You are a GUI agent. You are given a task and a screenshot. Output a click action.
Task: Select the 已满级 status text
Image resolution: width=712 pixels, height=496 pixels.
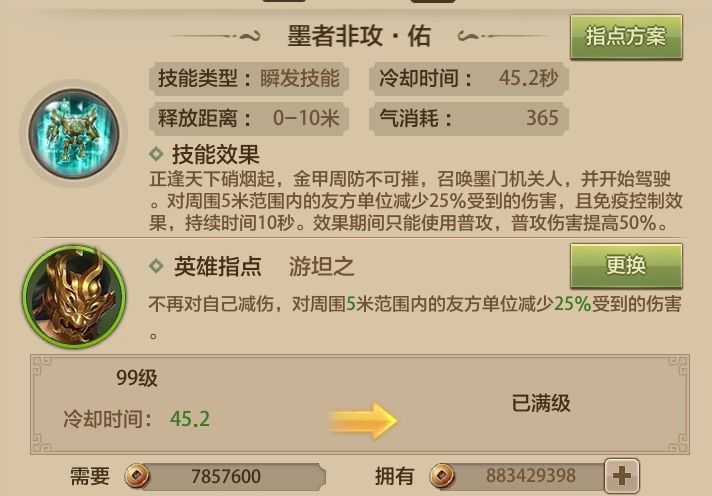click(x=541, y=403)
